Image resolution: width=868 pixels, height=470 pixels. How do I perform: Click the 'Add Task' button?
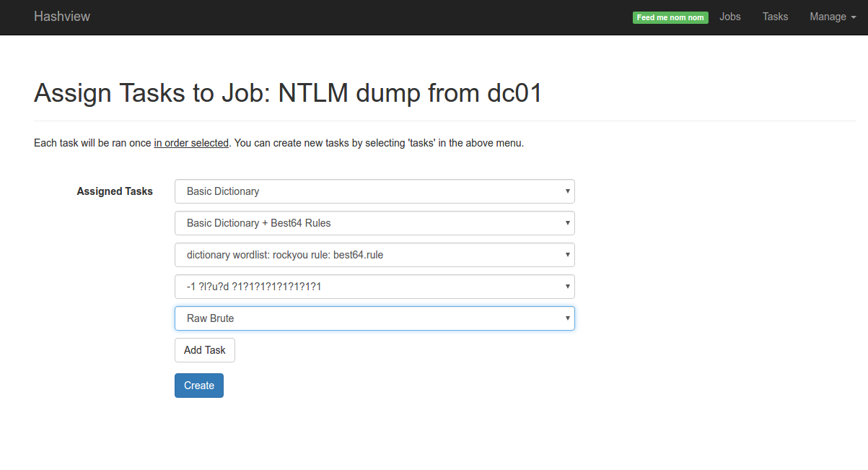pos(205,350)
